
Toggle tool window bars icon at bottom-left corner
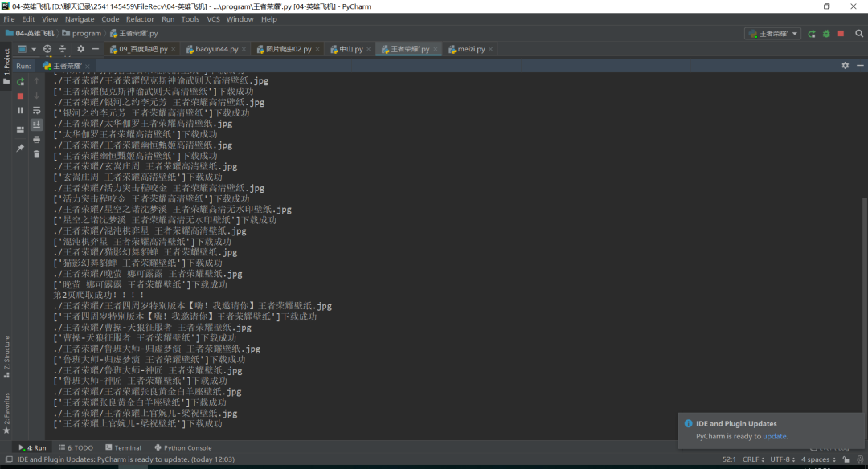pyautogui.click(x=9, y=459)
